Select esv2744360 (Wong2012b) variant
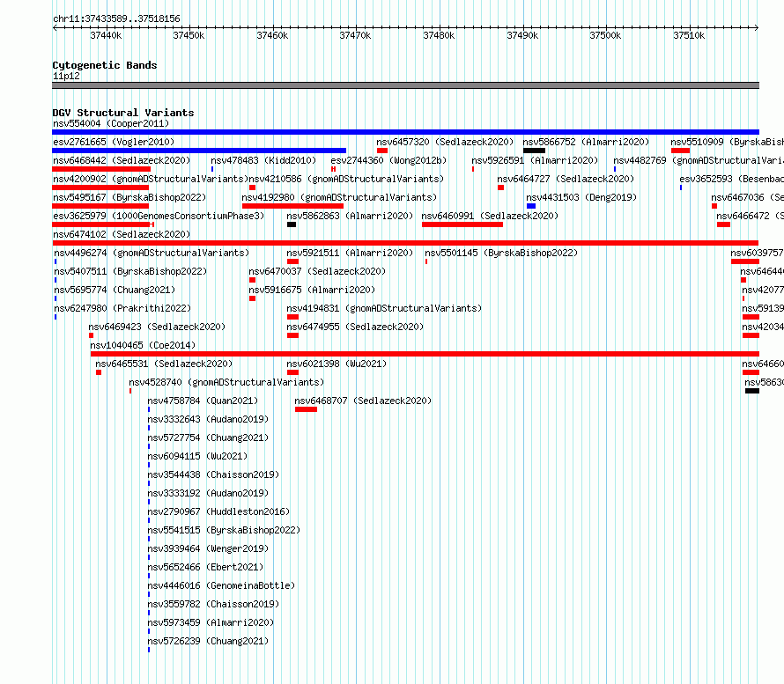This screenshot has width=784, height=684. [388, 160]
